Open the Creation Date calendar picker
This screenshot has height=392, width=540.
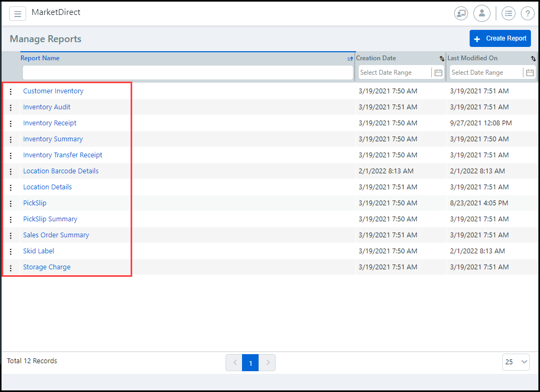click(x=439, y=73)
